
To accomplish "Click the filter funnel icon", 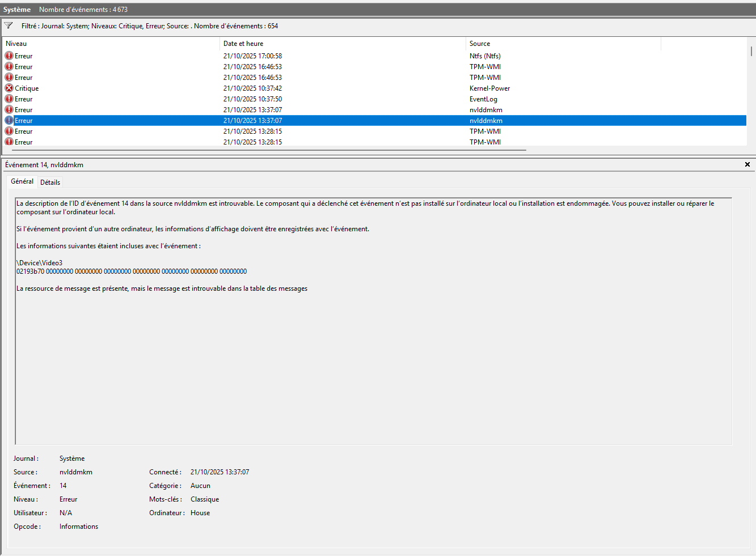I will tap(9, 26).
